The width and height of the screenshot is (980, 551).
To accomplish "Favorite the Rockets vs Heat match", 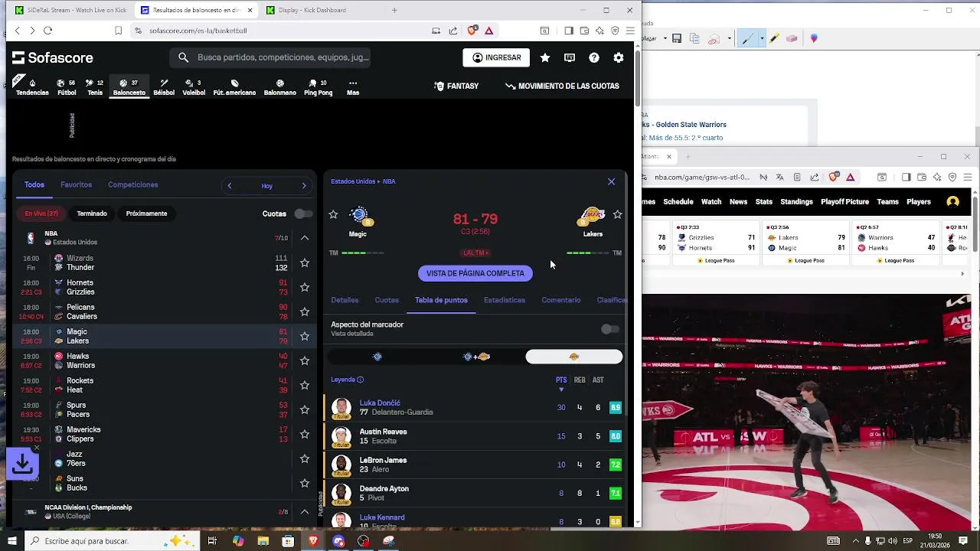I will tap(305, 385).
